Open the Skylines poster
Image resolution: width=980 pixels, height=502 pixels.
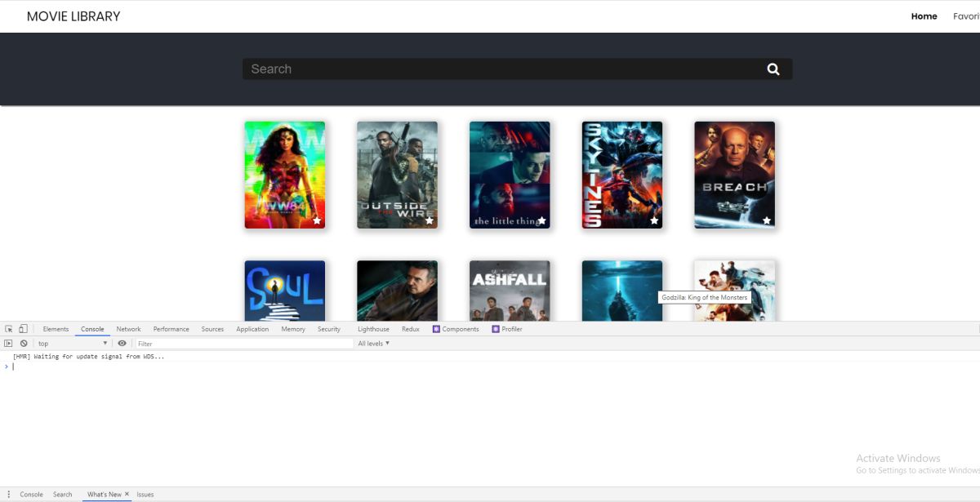621,175
